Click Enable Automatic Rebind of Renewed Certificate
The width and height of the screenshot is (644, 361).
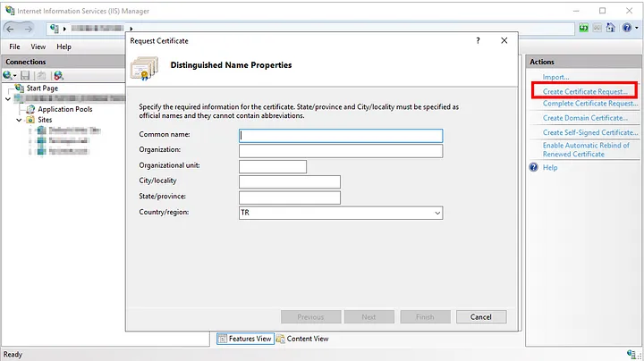(586, 150)
